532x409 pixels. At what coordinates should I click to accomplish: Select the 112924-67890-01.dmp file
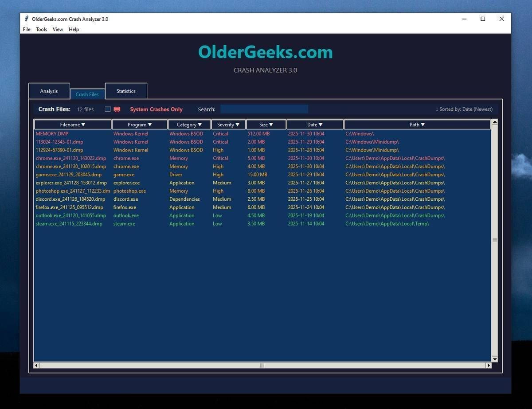coord(262,150)
